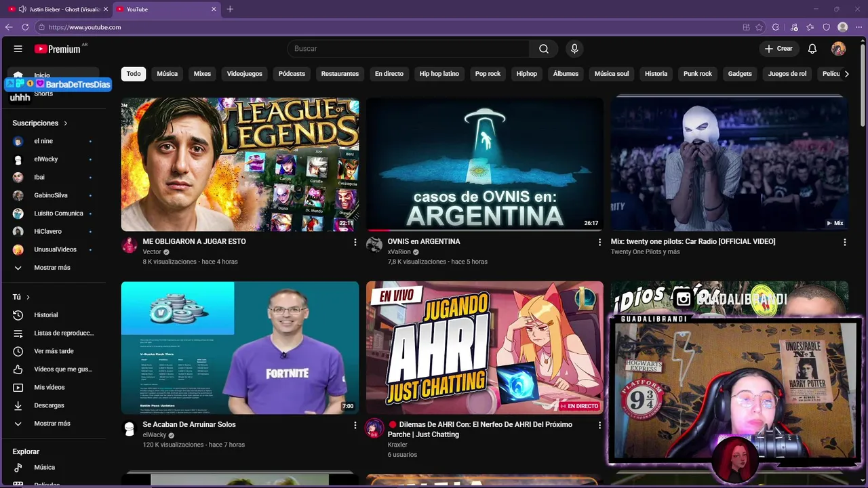
Task: Close the YouTube browser tab
Action: (214, 9)
